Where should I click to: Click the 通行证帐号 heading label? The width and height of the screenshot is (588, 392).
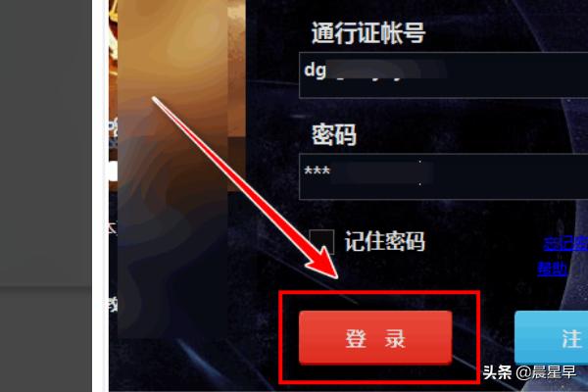point(368,32)
